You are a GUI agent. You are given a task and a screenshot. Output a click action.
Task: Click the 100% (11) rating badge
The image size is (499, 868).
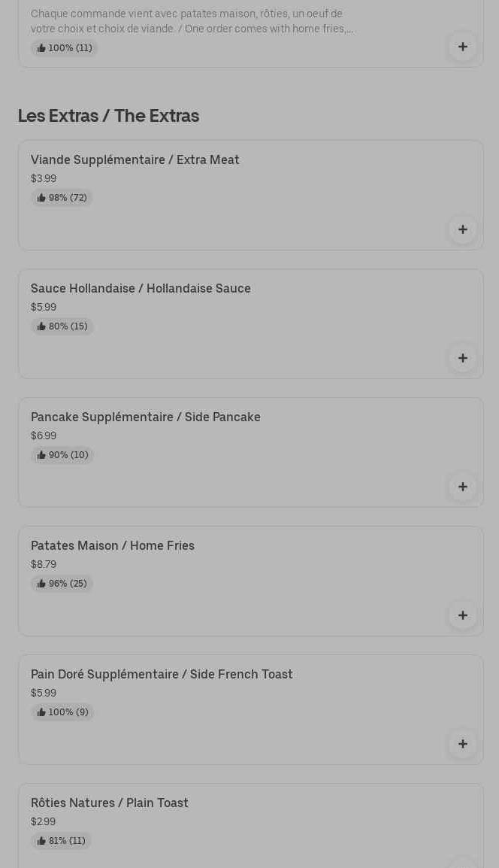(64, 48)
